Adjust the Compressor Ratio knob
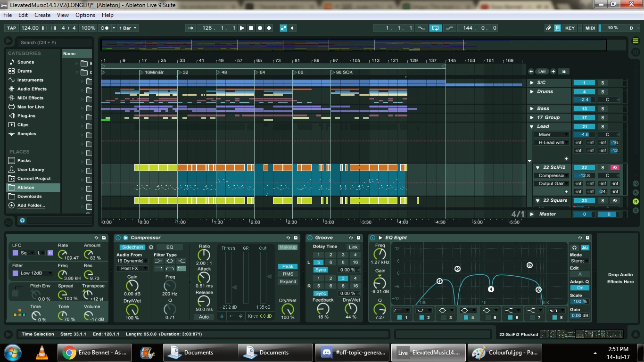 click(204, 255)
